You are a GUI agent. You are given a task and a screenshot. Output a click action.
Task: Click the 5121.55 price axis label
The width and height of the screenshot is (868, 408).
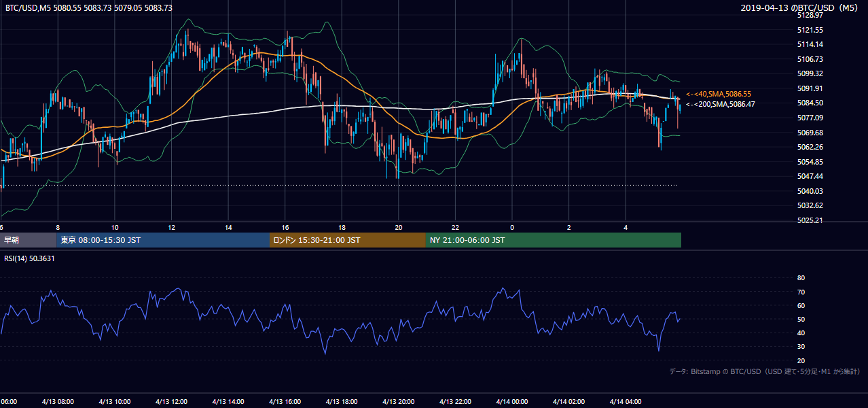click(811, 30)
